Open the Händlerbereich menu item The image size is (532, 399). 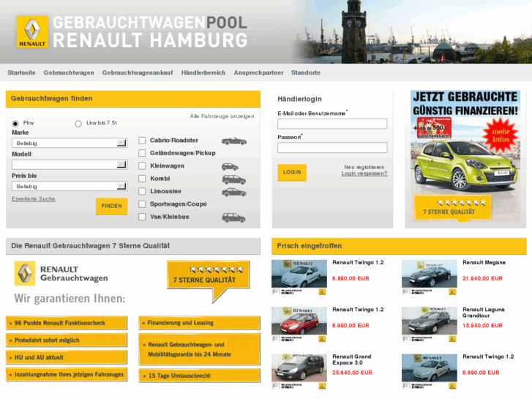click(x=203, y=72)
